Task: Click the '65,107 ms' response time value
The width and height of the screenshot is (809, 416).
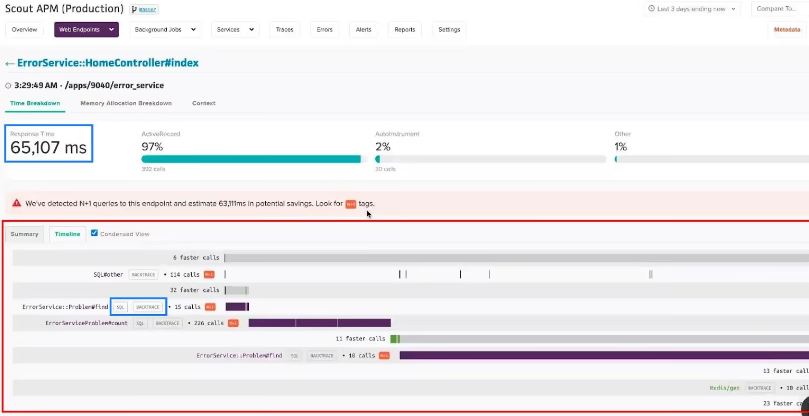Action: tap(48, 148)
